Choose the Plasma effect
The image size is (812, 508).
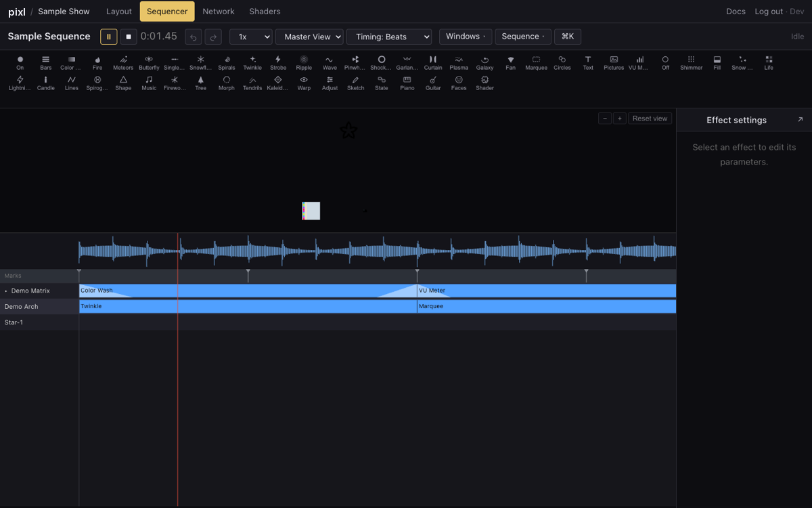tap(459, 63)
